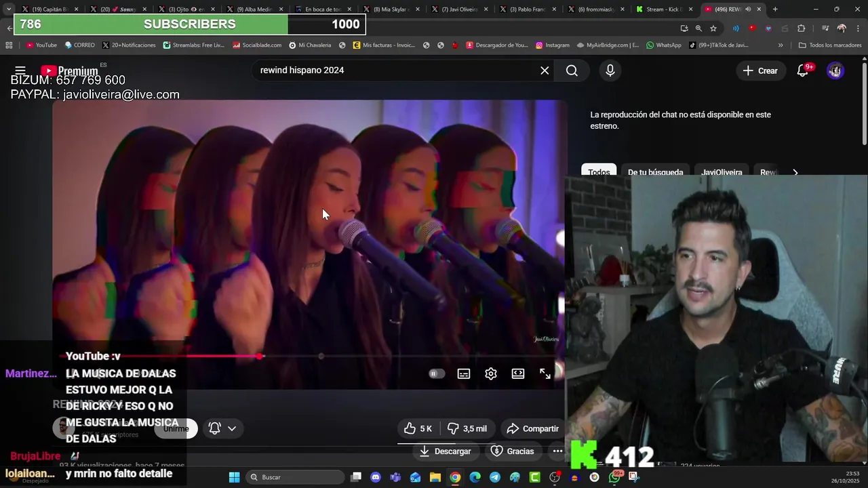Open the YouTube guide hamburger menu

click(x=20, y=70)
